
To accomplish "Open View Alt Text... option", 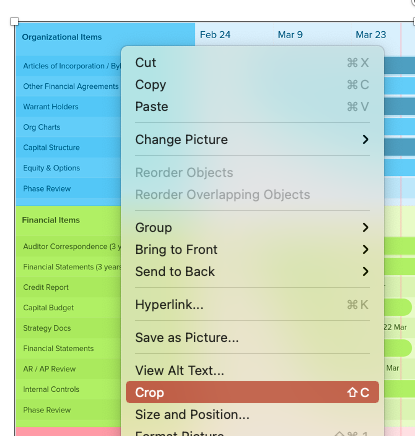I will coord(252,371).
